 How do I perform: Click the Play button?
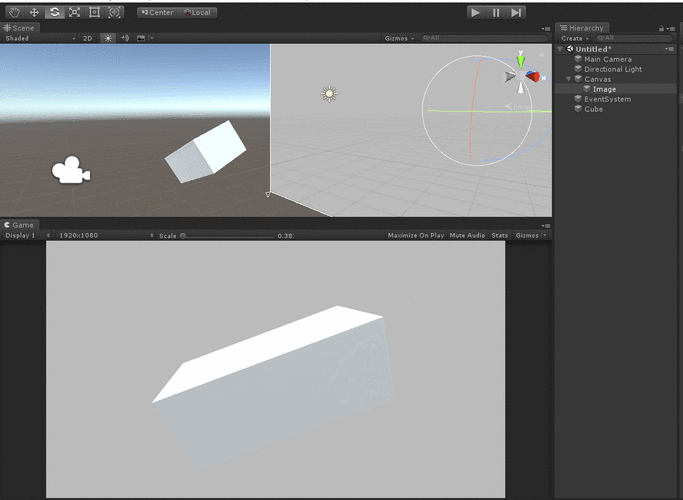coord(476,13)
